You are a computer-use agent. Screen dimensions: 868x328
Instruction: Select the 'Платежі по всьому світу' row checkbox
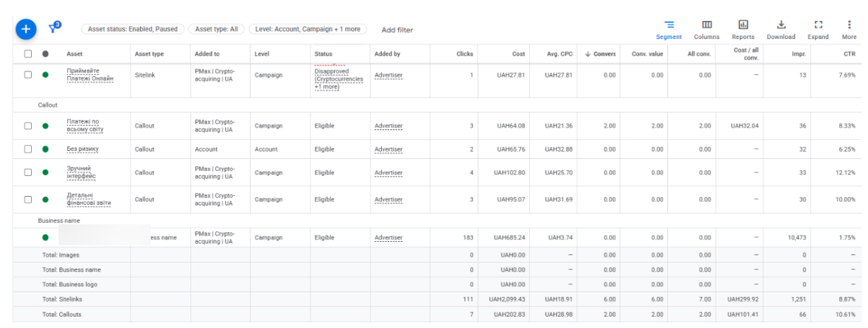[28, 126]
